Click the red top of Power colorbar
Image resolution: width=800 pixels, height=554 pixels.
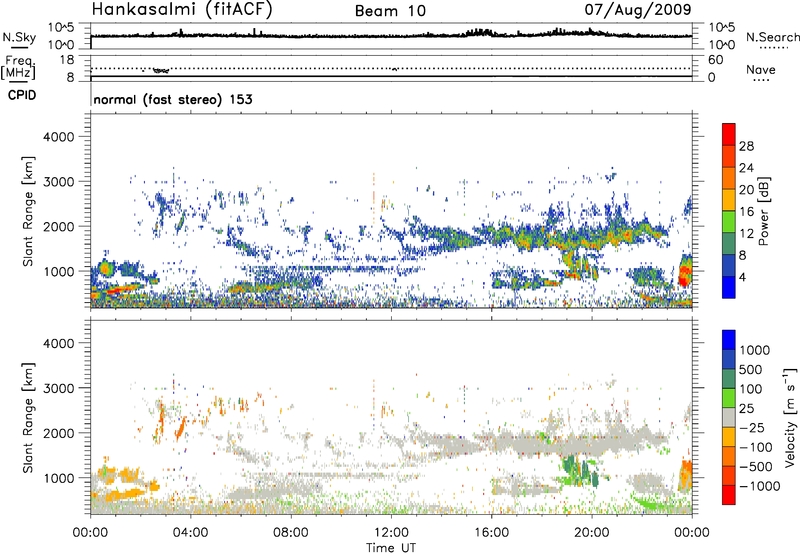[x=729, y=134]
